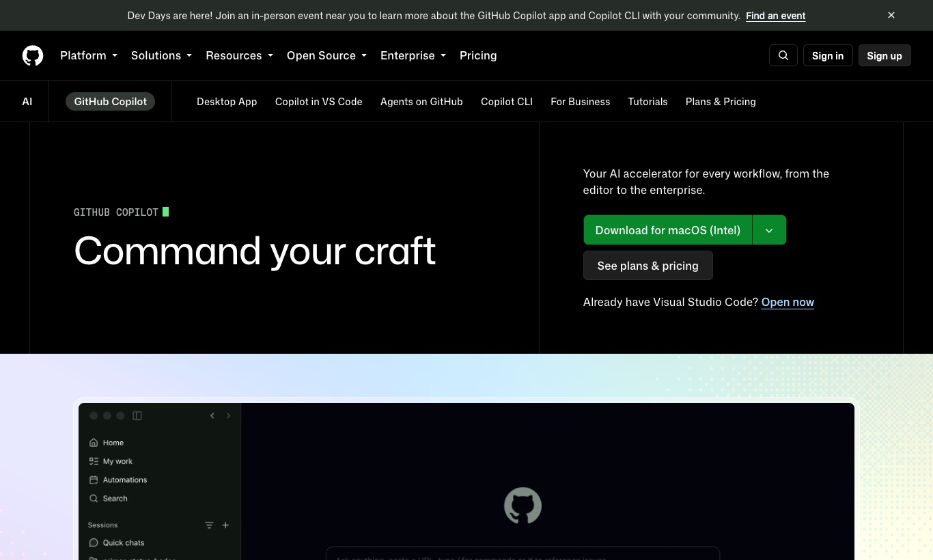This screenshot has width=933, height=560.
Task: Expand the Platform menu
Action: tap(89, 55)
